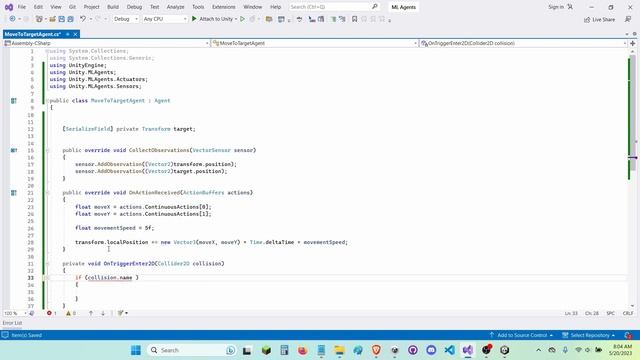Click the Bookmark toggle icon in toolbar
This screenshot has height=360, width=640.
[354, 19]
